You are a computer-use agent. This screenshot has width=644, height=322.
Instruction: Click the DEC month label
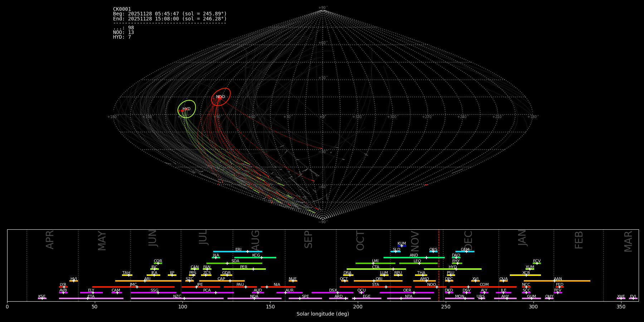[468, 240]
